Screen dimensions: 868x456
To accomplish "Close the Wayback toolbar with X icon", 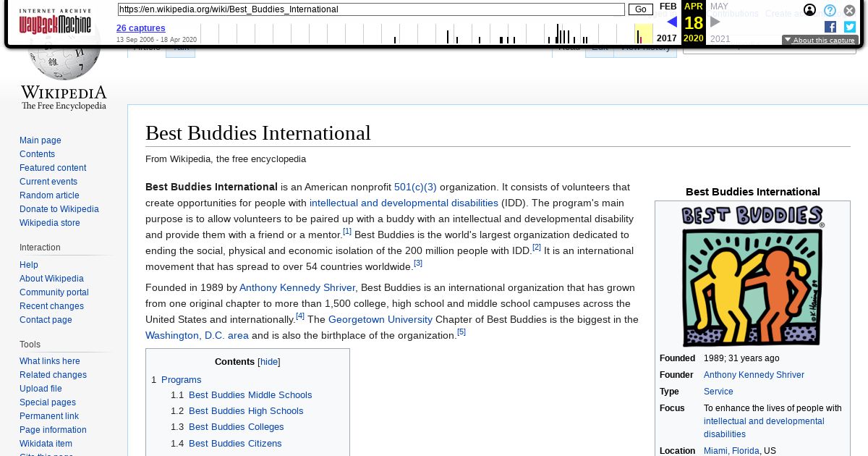I will click(x=850, y=10).
